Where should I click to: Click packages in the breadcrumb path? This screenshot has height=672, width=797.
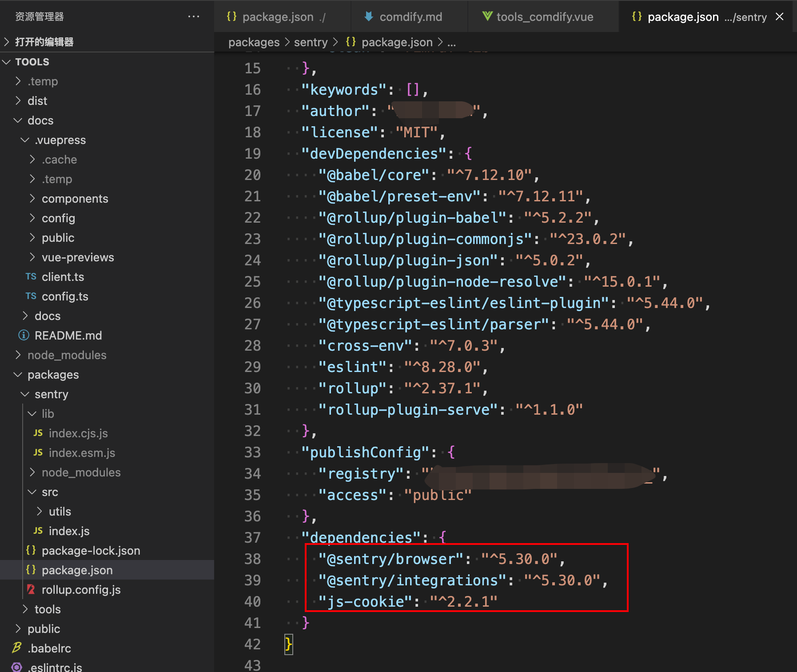coord(254,42)
